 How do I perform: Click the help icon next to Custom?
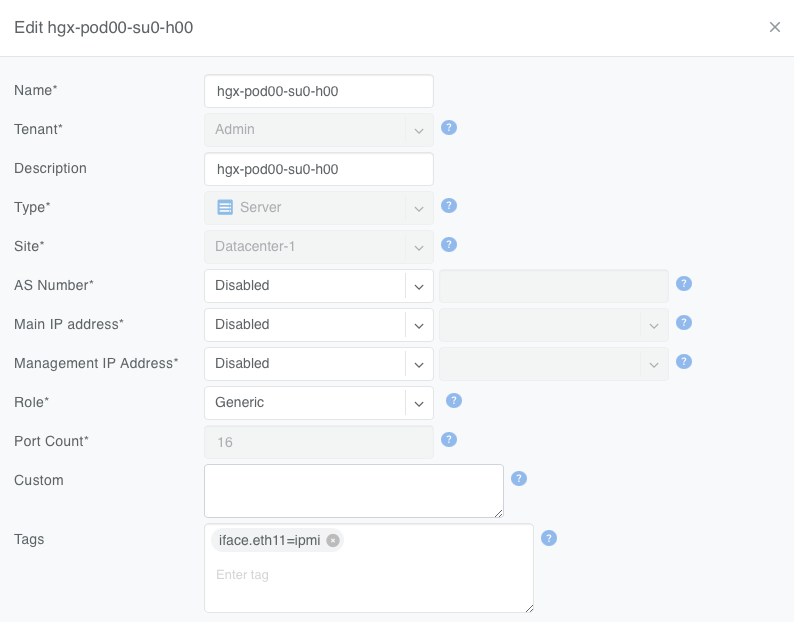click(x=519, y=479)
